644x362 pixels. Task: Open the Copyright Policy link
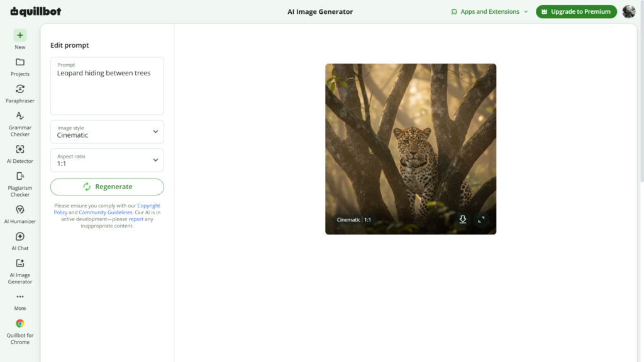click(x=107, y=209)
